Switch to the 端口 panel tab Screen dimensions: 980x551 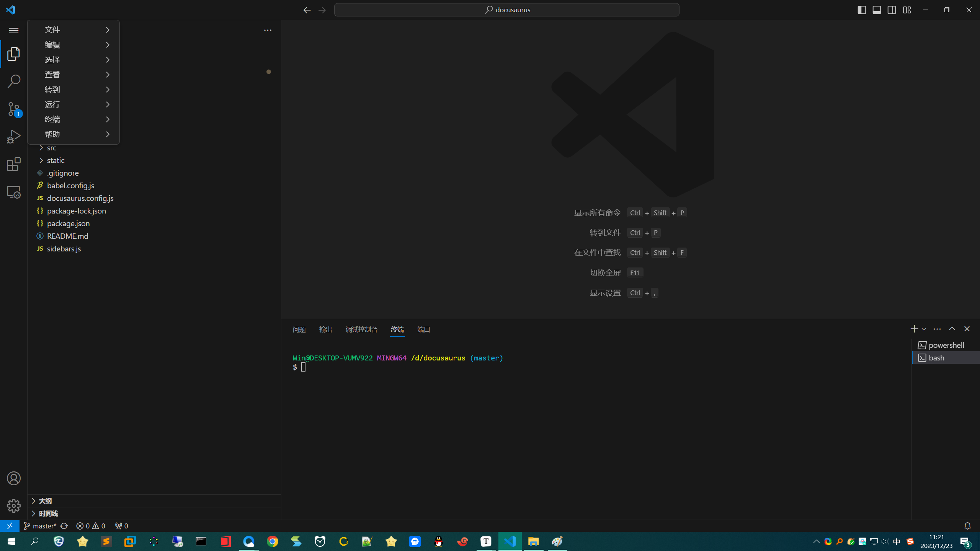tap(424, 329)
